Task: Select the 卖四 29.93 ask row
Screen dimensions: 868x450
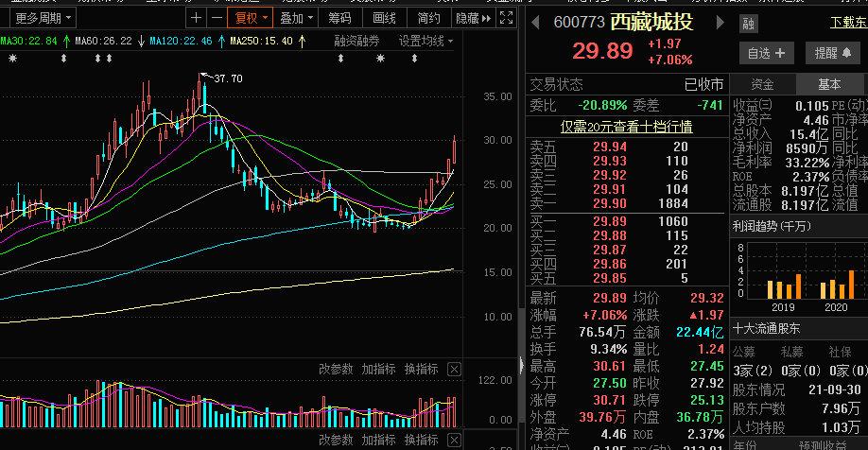Action: pyautogui.click(x=626, y=161)
